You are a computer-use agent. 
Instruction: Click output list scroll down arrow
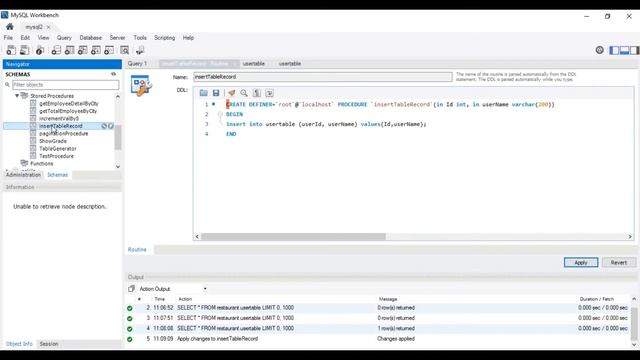click(634, 345)
